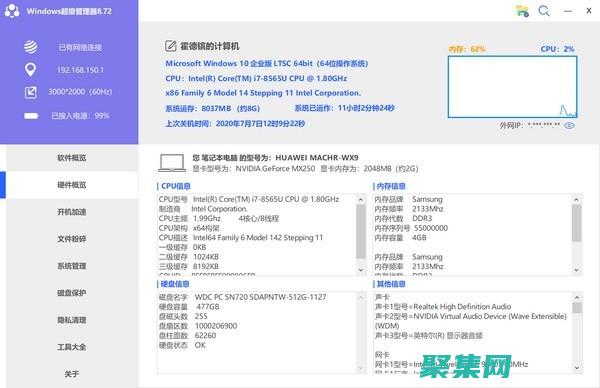Click the memory and CPU usage graph

(512, 87)
